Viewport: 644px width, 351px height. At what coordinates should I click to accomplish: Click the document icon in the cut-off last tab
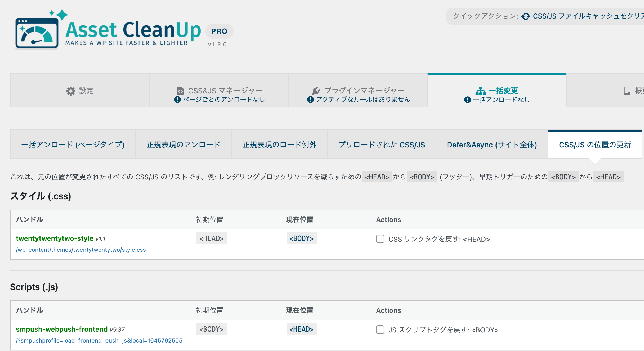point(627,91)
